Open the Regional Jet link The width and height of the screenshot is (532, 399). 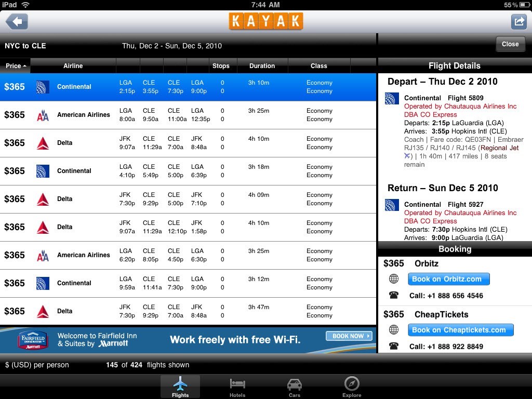pos(499,148)
